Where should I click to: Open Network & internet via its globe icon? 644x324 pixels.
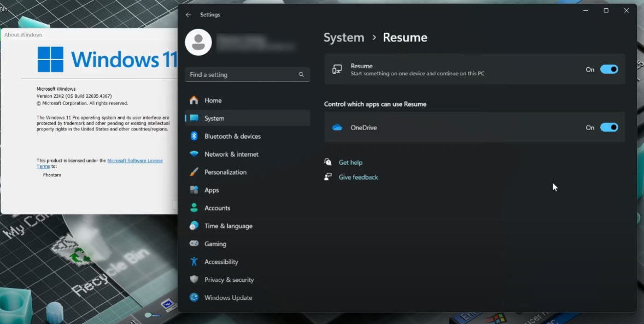pyautogui.click(x=195, y=154)
